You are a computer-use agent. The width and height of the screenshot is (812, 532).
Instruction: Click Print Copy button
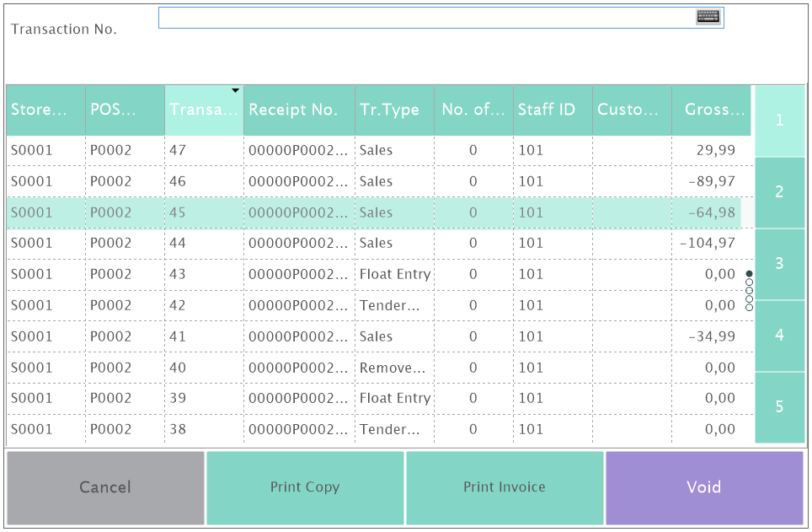(x=305, y=487)
